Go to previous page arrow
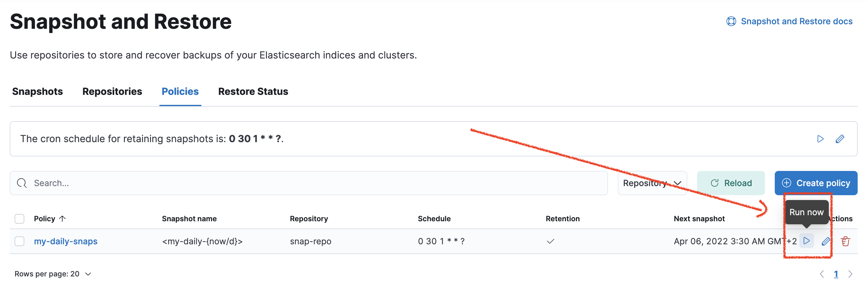 822,274
